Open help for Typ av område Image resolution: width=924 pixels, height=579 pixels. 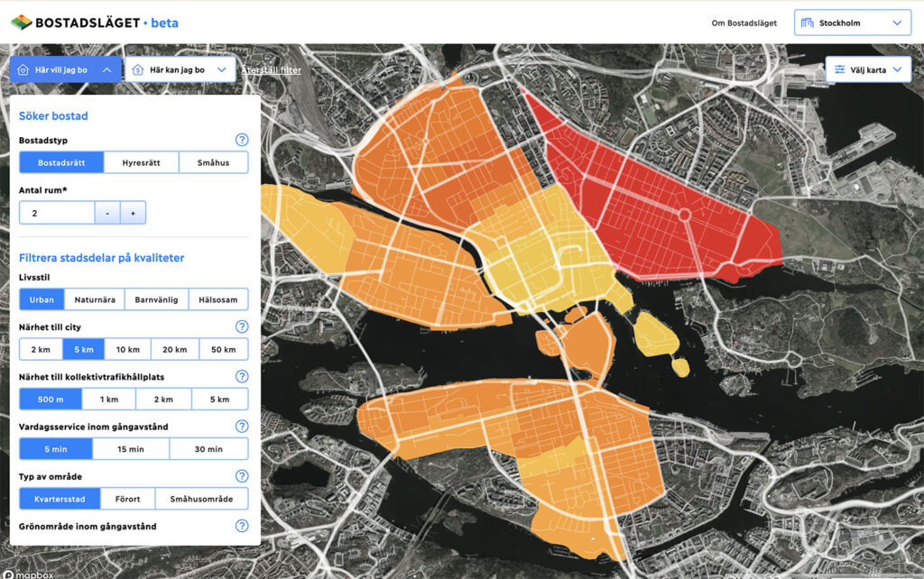pos(242,476)
